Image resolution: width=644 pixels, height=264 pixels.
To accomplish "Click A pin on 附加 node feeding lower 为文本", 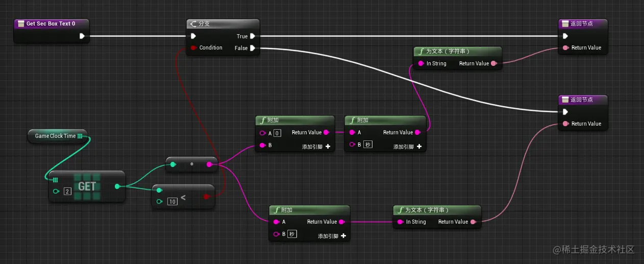I will point(276,222).
